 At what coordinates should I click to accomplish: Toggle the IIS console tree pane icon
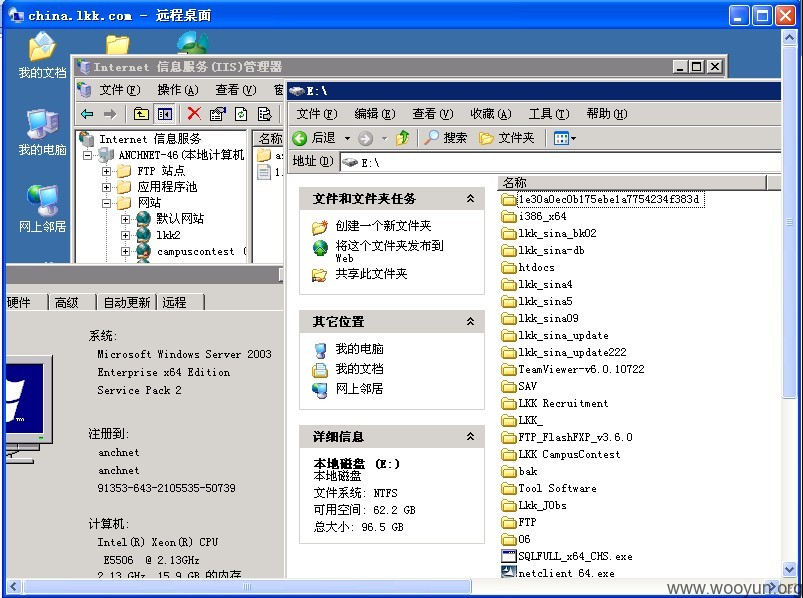pyautogui.click(x=164, y=114)
